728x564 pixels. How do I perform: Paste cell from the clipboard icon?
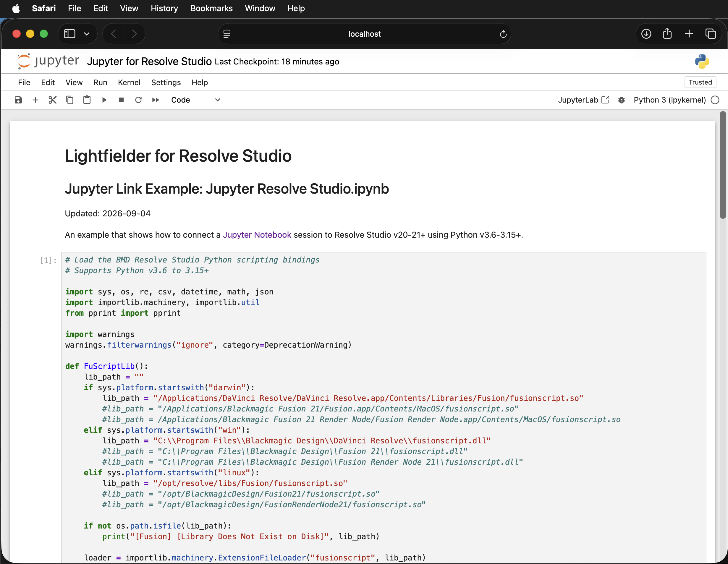(87, 100)
